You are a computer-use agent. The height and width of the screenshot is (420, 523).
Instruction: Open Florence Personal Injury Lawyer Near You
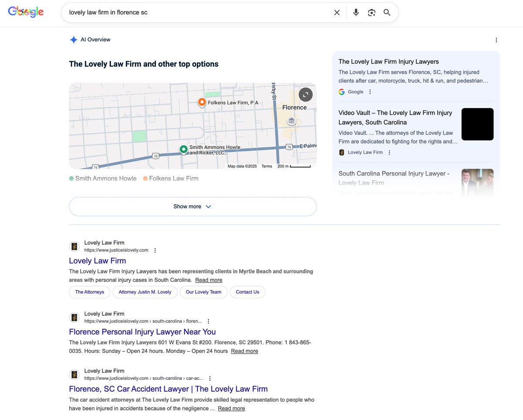click(x=142, y=332)
